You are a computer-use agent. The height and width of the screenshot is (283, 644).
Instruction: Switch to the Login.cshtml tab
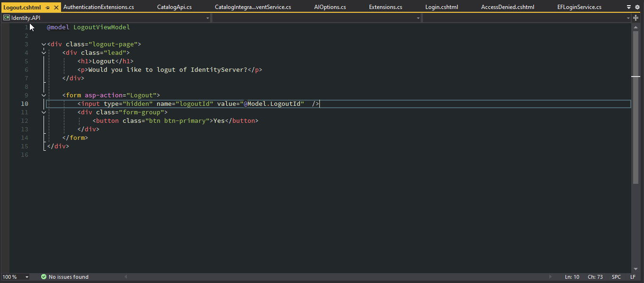pos(441,8)
